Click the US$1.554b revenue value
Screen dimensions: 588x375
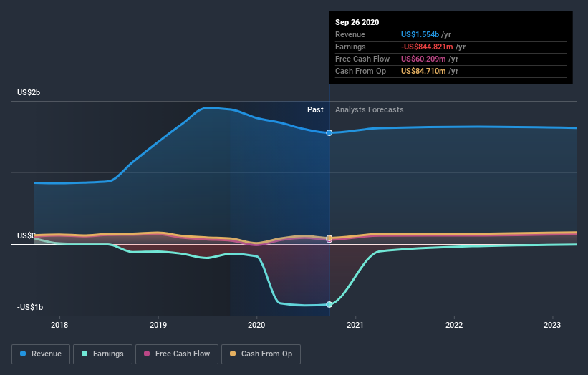[x=420, y=34]
